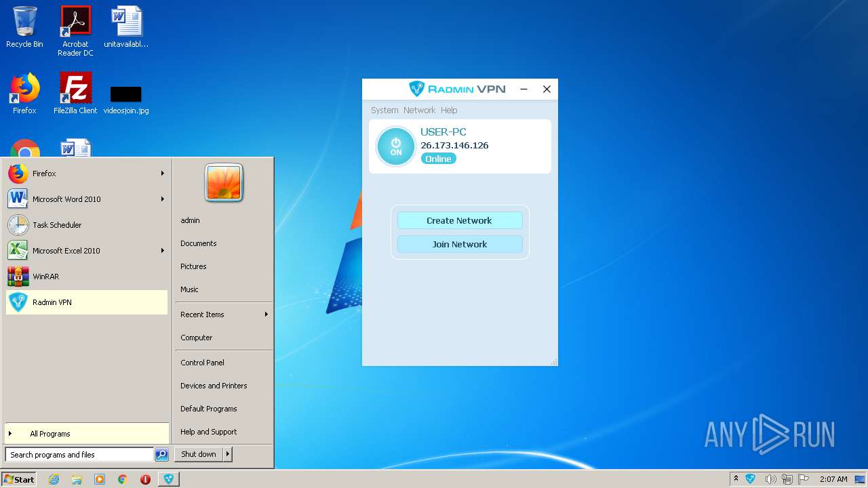Click the Firefox icon in Start menu list

[18, 174]
